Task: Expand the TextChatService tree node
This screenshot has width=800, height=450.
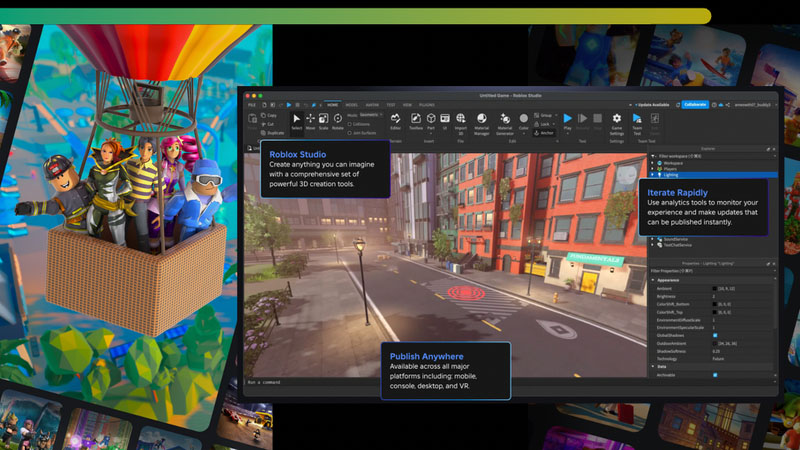Action: click(x=652, y=245)
